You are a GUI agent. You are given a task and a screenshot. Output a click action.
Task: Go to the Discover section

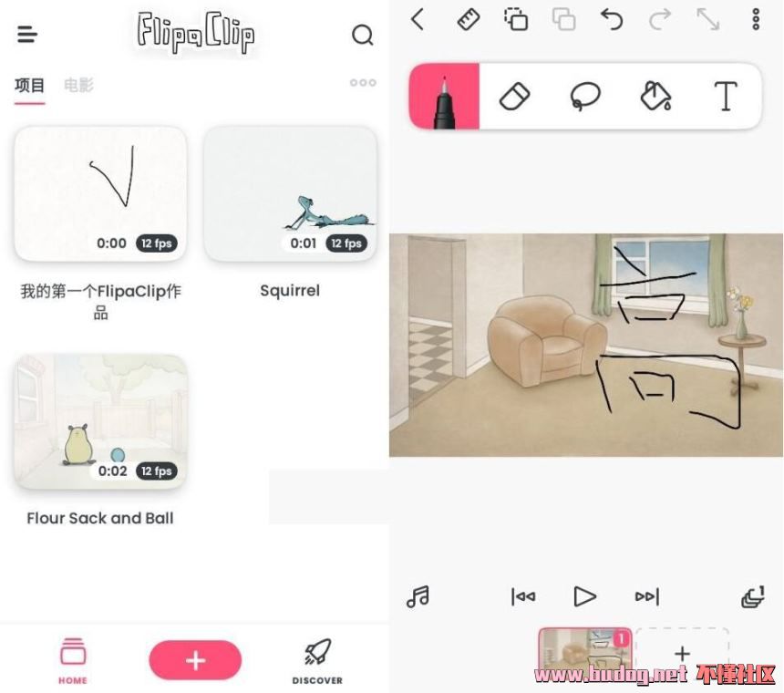click(317, 660)
